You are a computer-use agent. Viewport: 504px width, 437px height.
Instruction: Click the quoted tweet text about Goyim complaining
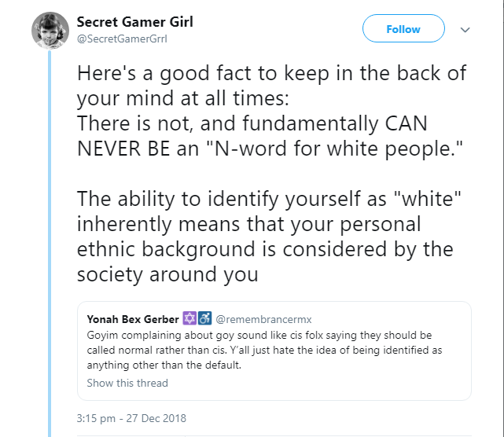pos(264,350)
